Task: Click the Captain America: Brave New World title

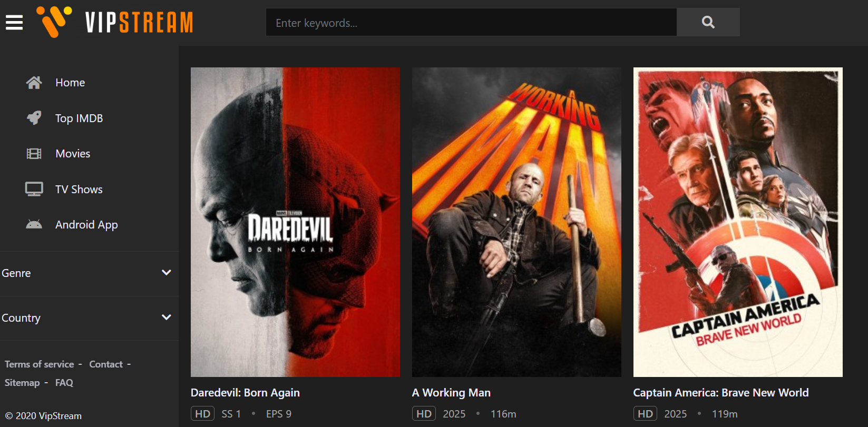Action: point(720,393)
